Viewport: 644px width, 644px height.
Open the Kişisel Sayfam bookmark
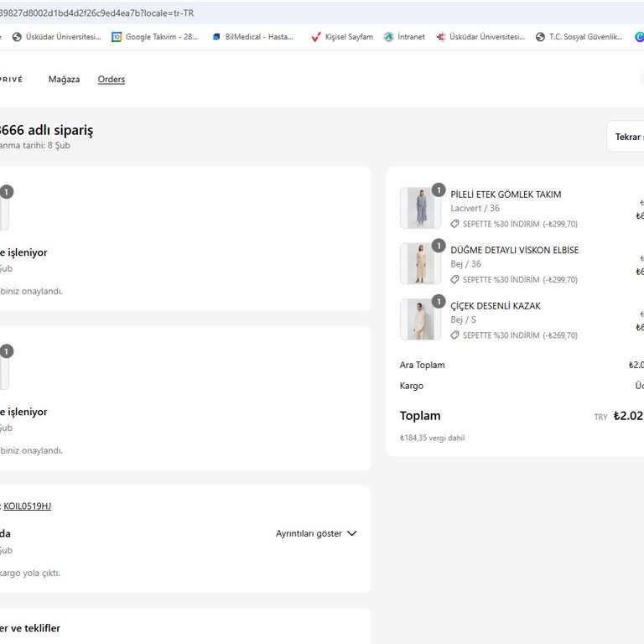[x=342, y=37]
